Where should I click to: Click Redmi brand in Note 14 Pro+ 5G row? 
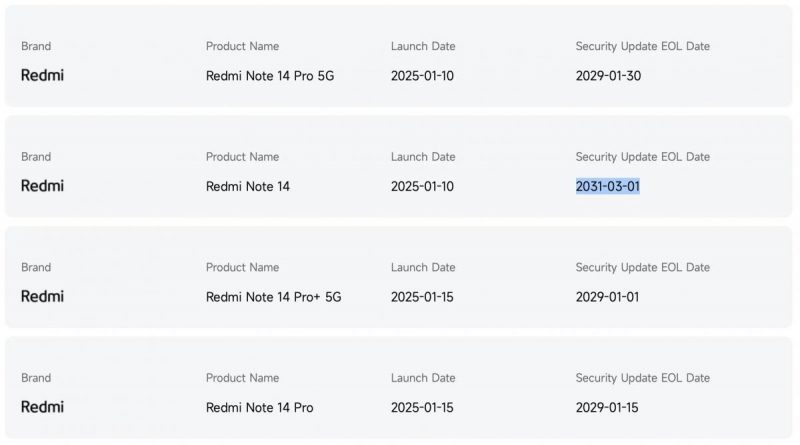[42, 296]
